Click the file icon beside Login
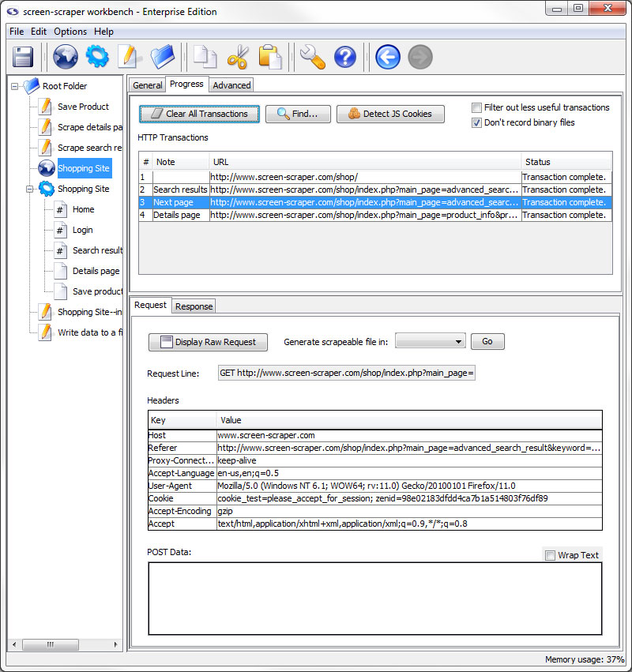 (61, 230)
